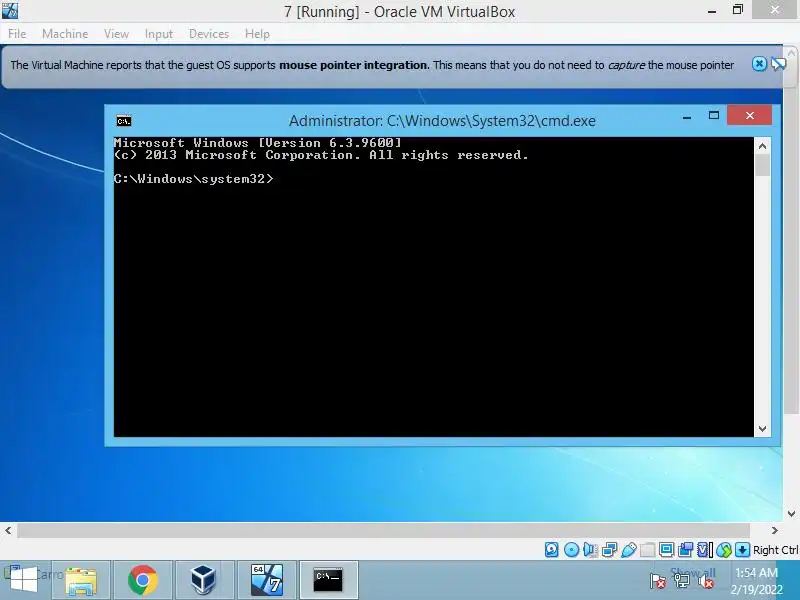Open VirtualBox Manager from the taskbar
Image resolution: width=800 pixels, height=600 pixels.
click(204, 580)
